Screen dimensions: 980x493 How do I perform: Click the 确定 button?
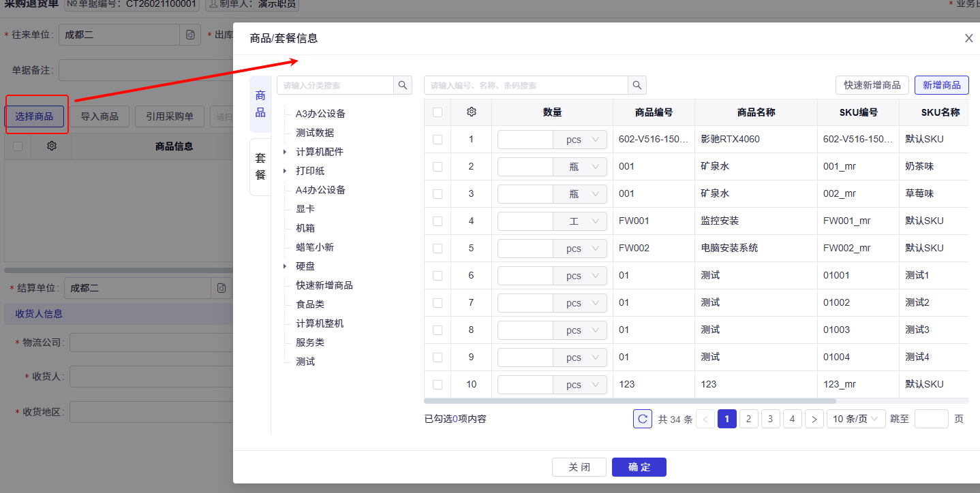point(639,467)
